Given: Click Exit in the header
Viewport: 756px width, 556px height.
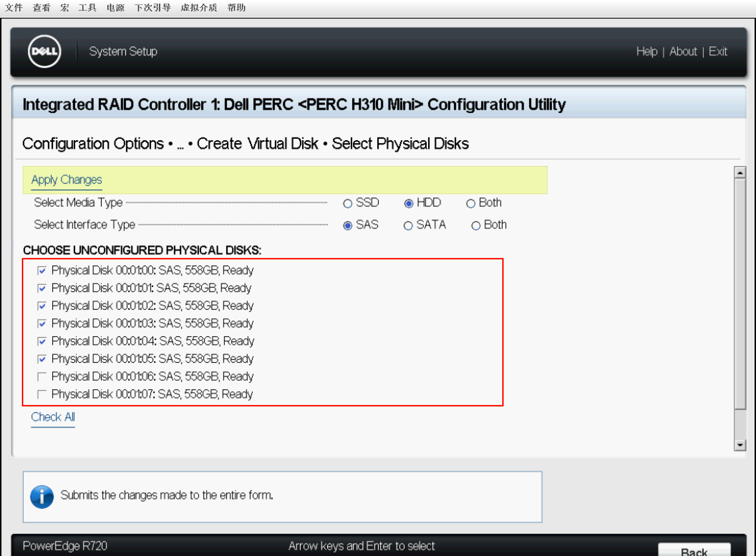Looking at the screenshot, I should 718,52.
